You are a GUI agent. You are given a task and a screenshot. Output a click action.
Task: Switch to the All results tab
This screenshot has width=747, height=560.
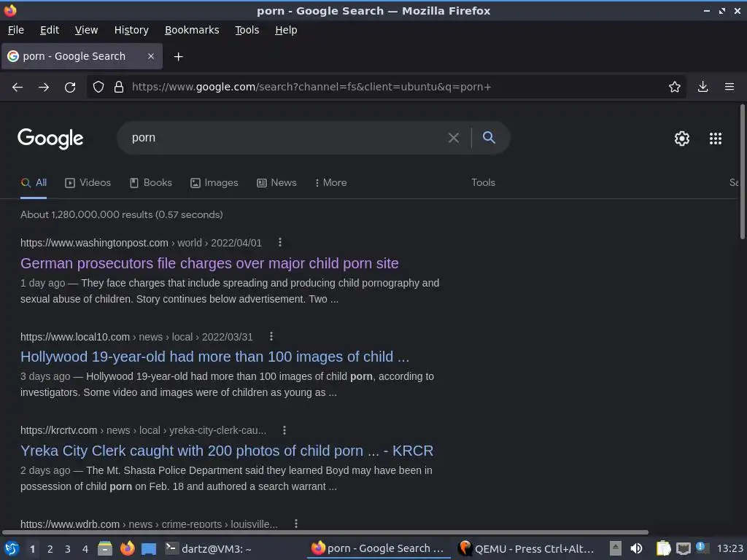click(34, 183)
